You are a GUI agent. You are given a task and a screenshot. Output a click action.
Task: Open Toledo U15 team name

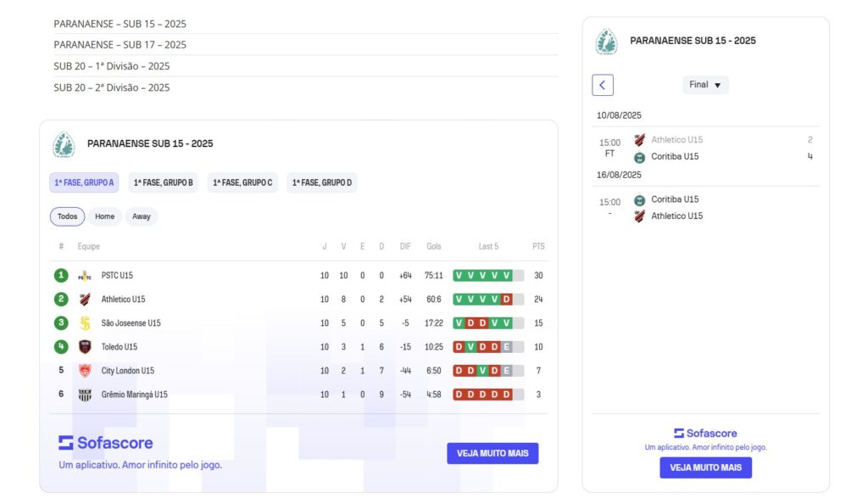pyautogui.click(x=119, y=347)
